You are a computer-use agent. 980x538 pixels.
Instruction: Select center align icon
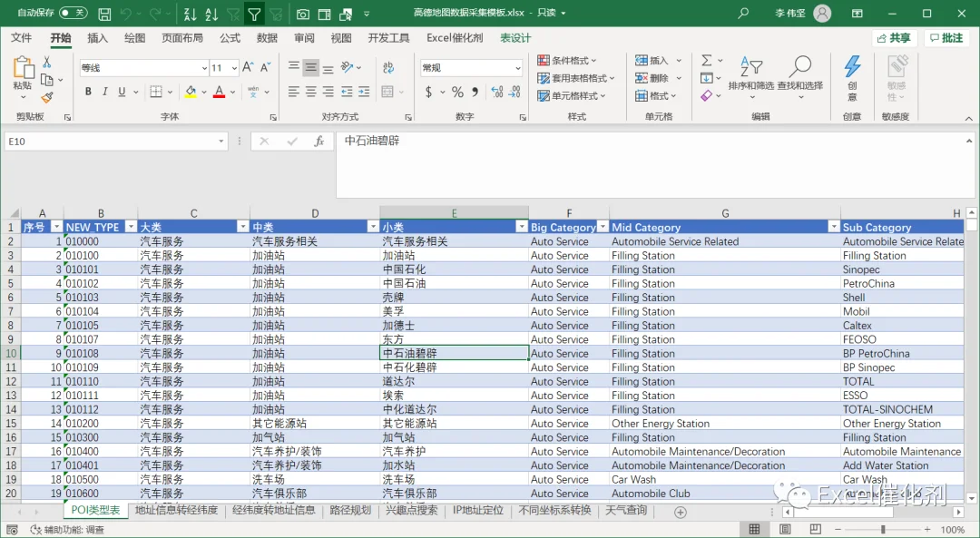click(x=310, y=93)
